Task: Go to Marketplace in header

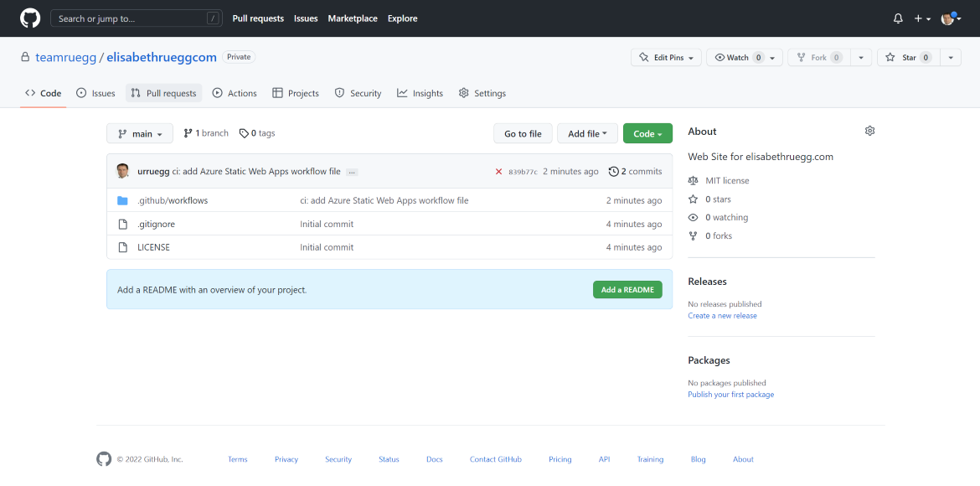Action: pyautogui.click(x=353, y=18)
